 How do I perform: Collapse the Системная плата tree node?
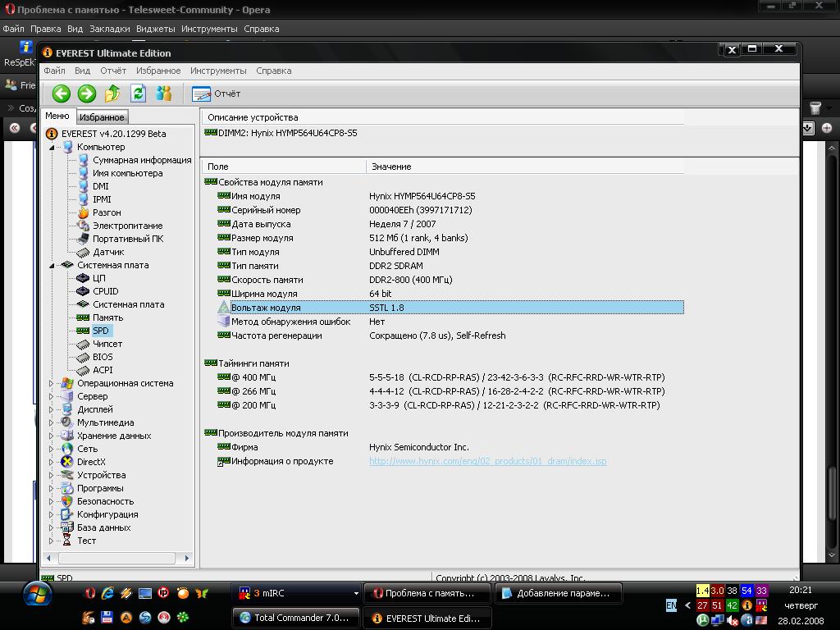coord(52,265)
